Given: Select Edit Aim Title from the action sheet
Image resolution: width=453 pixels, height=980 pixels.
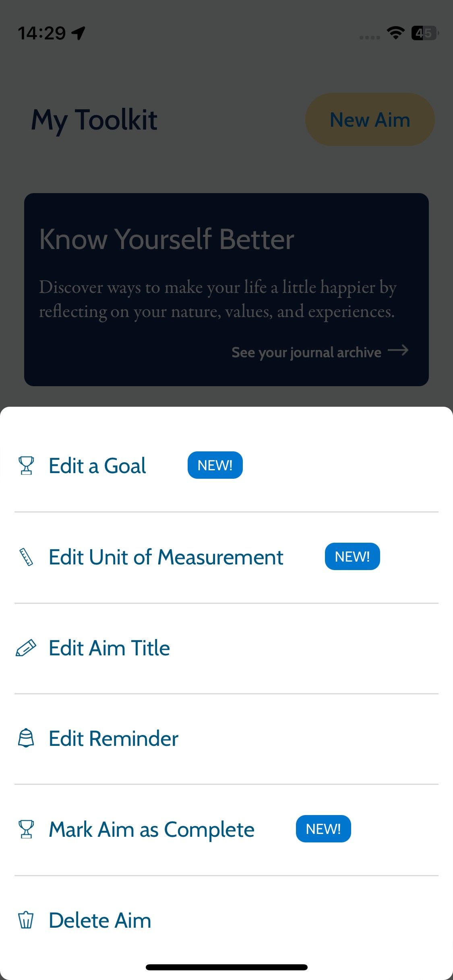Looking at the screenshot, I should pyautogui.click(x=109, y=648).
